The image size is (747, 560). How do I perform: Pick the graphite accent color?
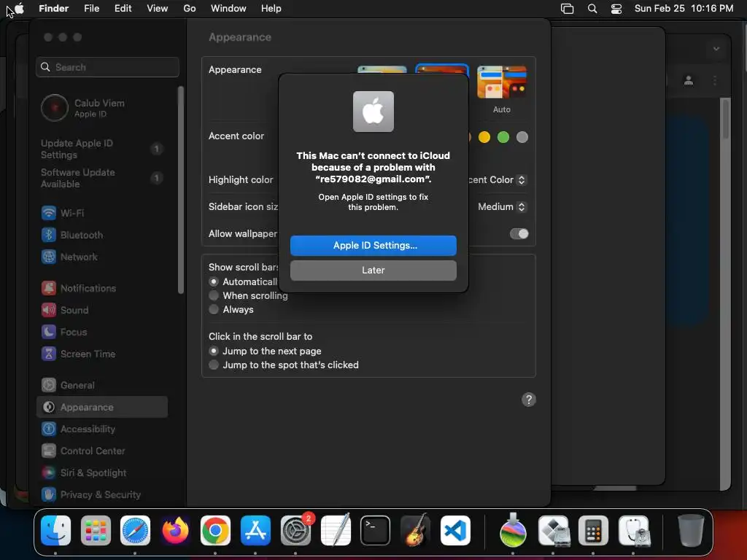[x=522, y=137]
